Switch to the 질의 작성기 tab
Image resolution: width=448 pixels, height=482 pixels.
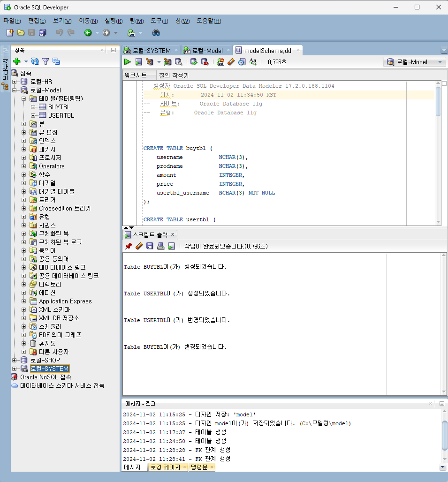pos(174,75)
